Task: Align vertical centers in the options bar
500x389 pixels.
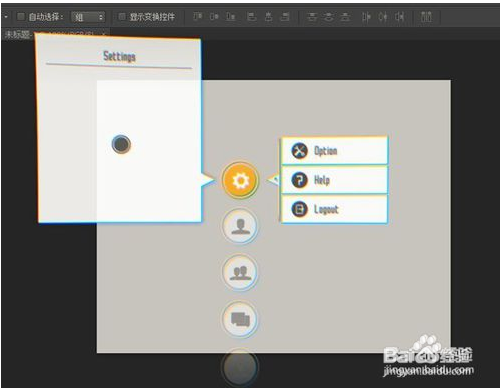Action: [x=214, y=16]
